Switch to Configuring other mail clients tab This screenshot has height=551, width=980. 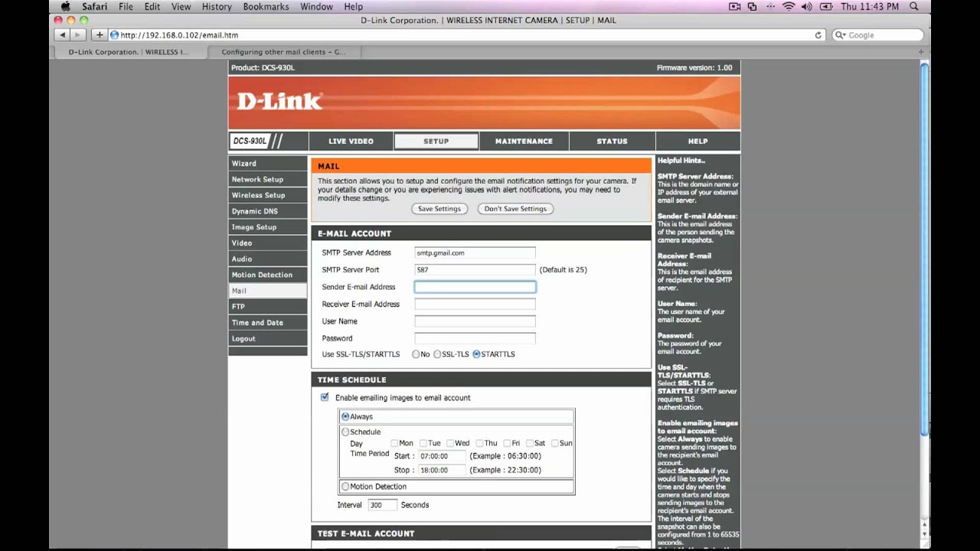283,52
